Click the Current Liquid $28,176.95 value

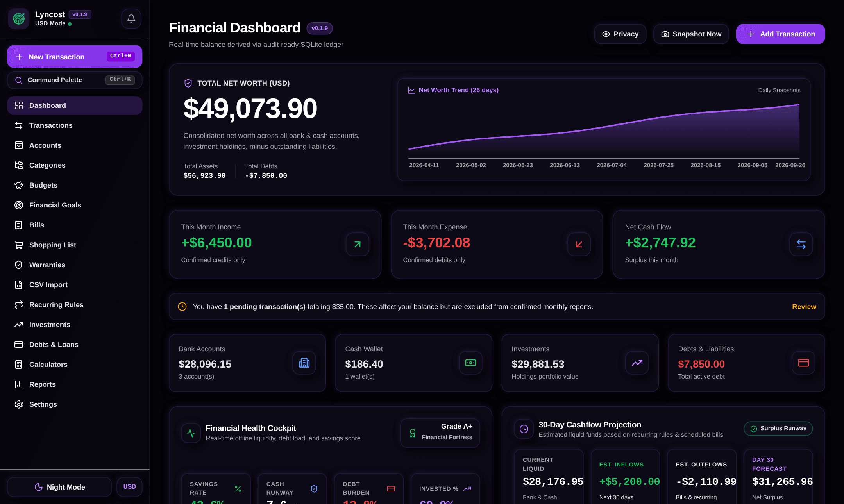click(x=553, y=482)
